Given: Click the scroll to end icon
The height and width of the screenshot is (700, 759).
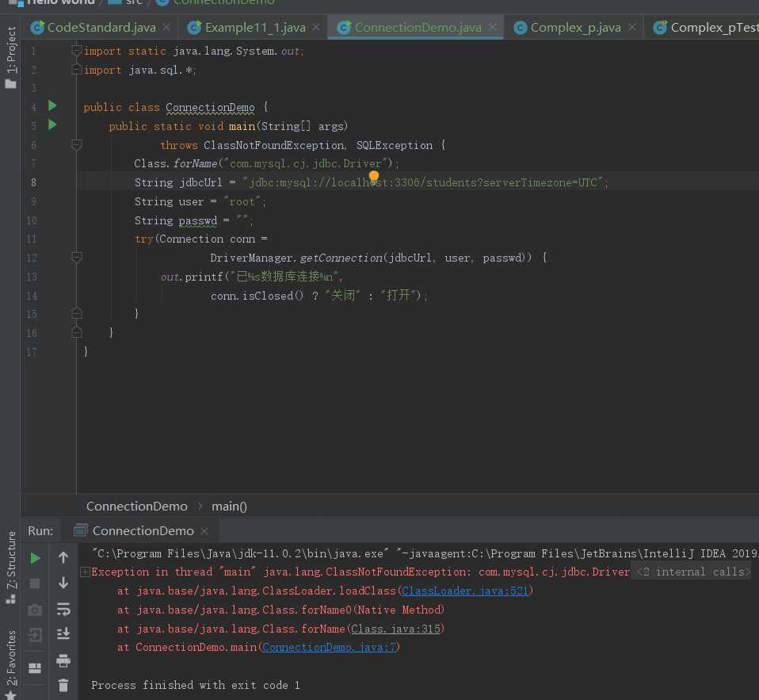Looking at the screenshot, I should click(x=63, y=633).
